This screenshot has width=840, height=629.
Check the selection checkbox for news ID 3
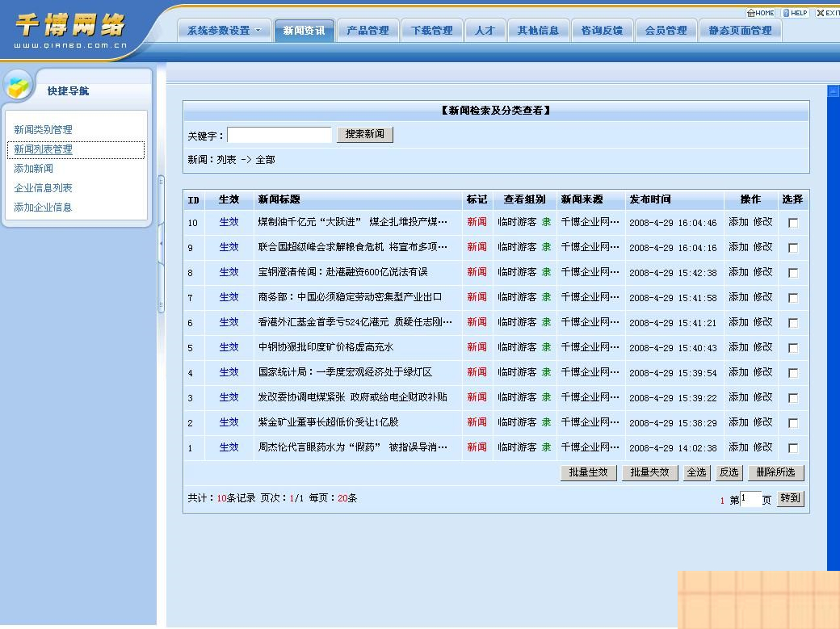[793, 397]
